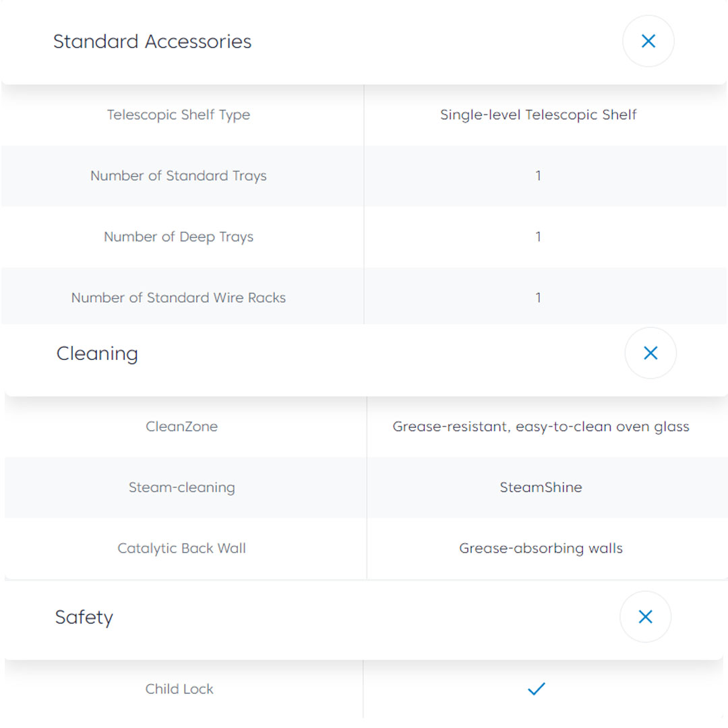Click the Standard Trays count value
This screenshot has width=728, height=728.
538,176
